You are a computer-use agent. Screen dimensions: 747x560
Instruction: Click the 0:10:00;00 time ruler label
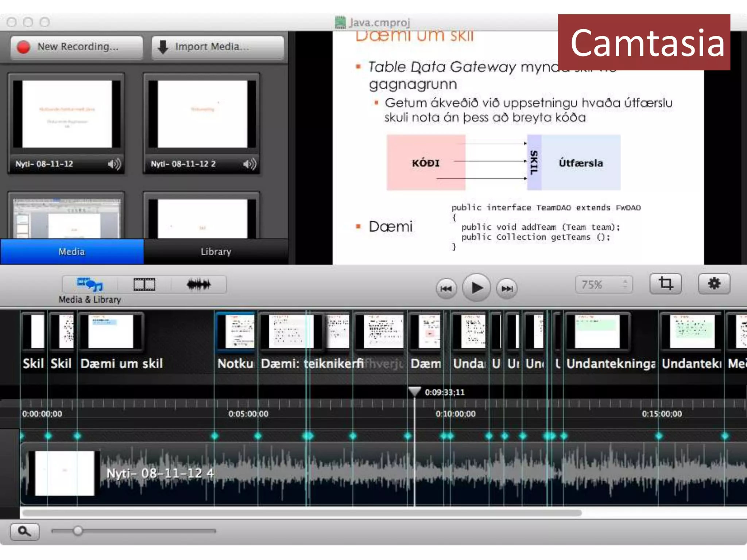point(456,414)
